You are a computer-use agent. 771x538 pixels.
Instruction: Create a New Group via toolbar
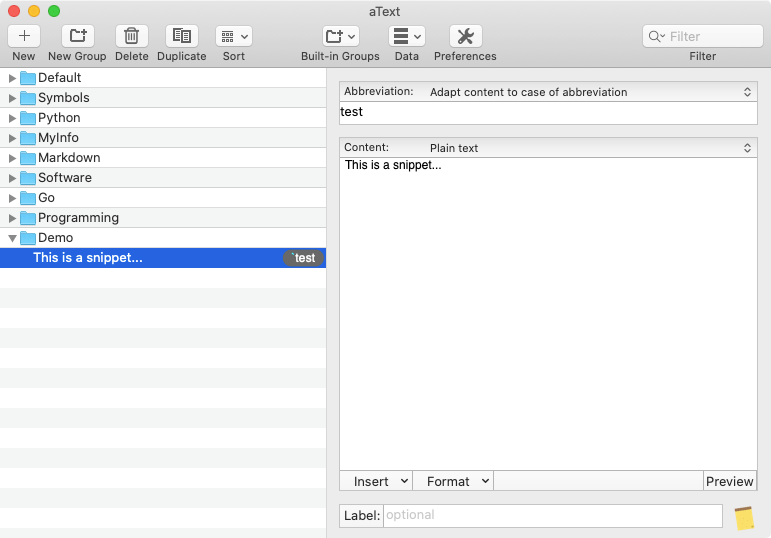coord(77,36)
